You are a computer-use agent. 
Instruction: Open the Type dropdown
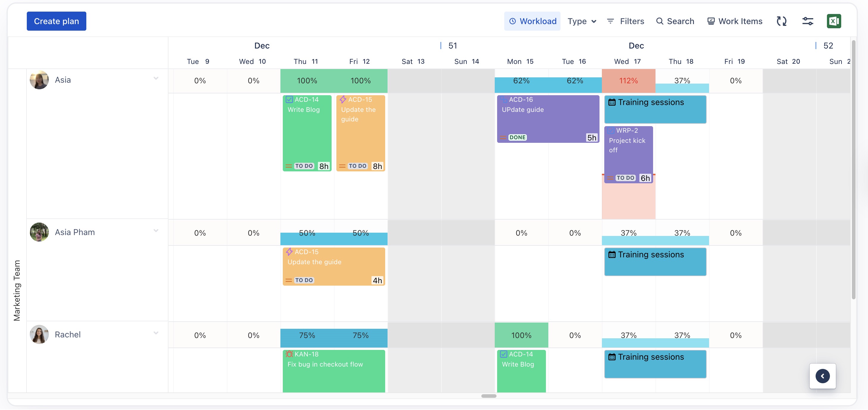coord(582,21)
